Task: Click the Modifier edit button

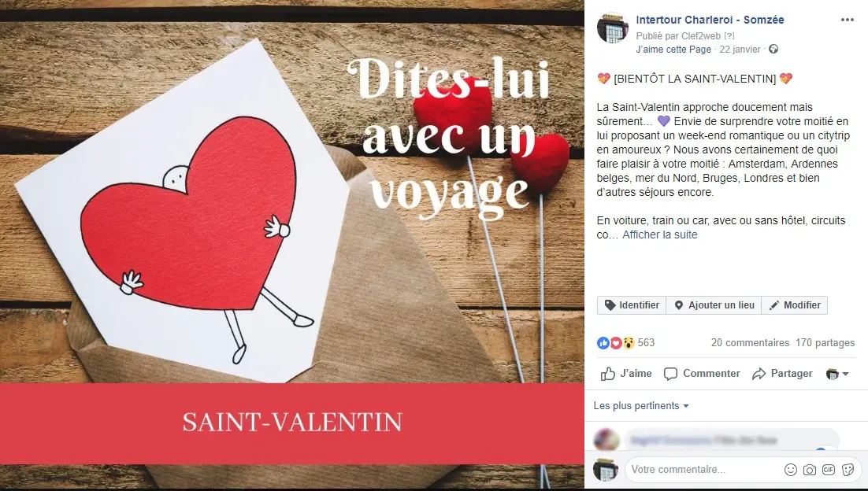Action: 795,305
